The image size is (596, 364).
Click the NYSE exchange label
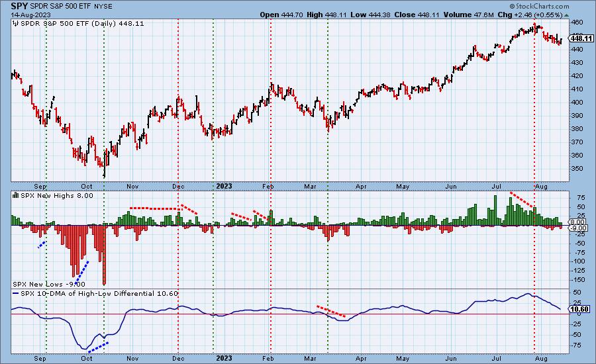coord(105,7)
